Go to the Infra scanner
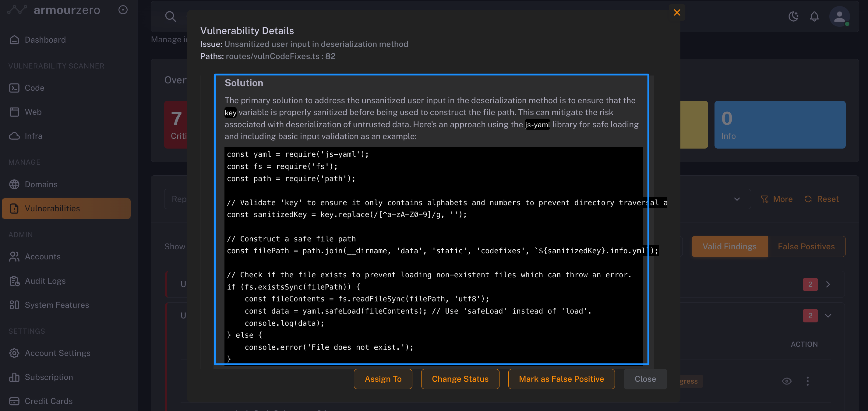The width and height of the screenshot is (868, 411). (34, 136)
